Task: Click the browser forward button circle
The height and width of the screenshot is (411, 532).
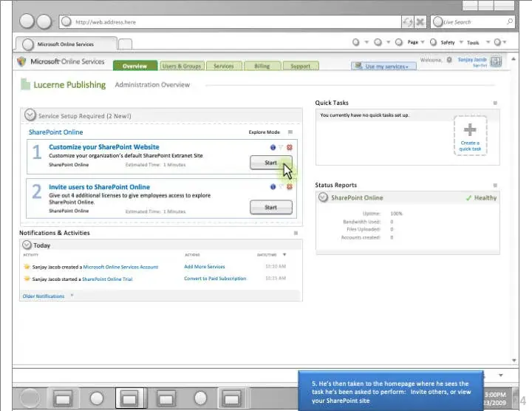Action: point(44,21)
